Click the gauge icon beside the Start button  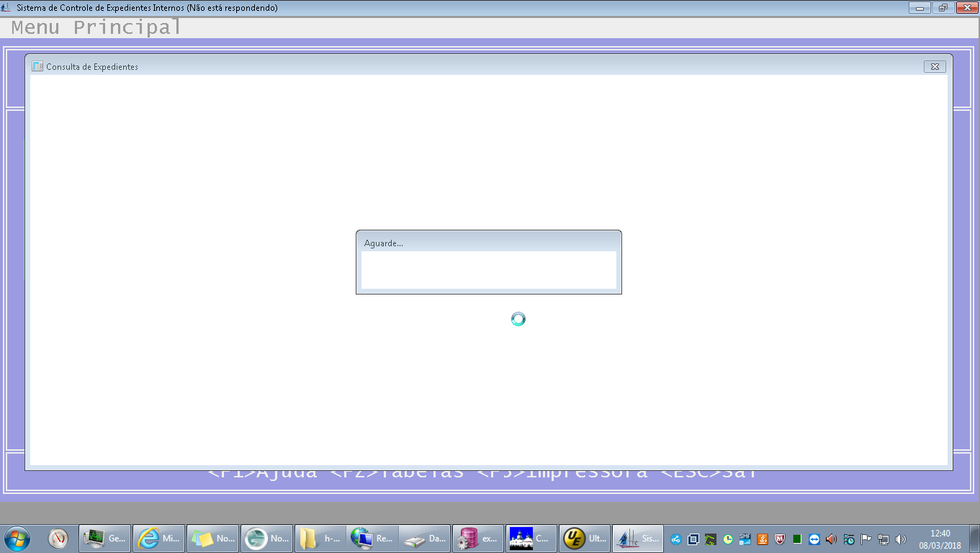pyautogui.click(x=58, y=538)
